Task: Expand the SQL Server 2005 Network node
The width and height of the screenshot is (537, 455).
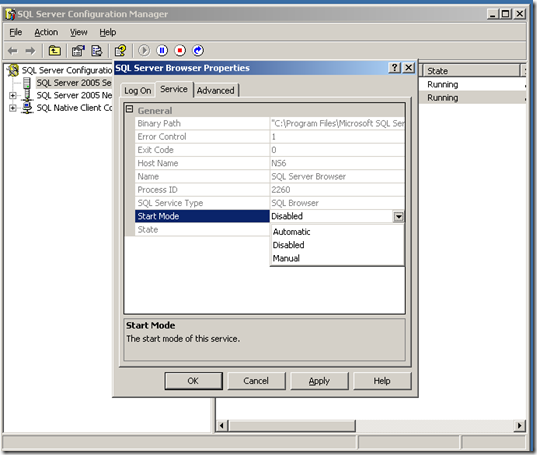Action: (x=13, y=95)
